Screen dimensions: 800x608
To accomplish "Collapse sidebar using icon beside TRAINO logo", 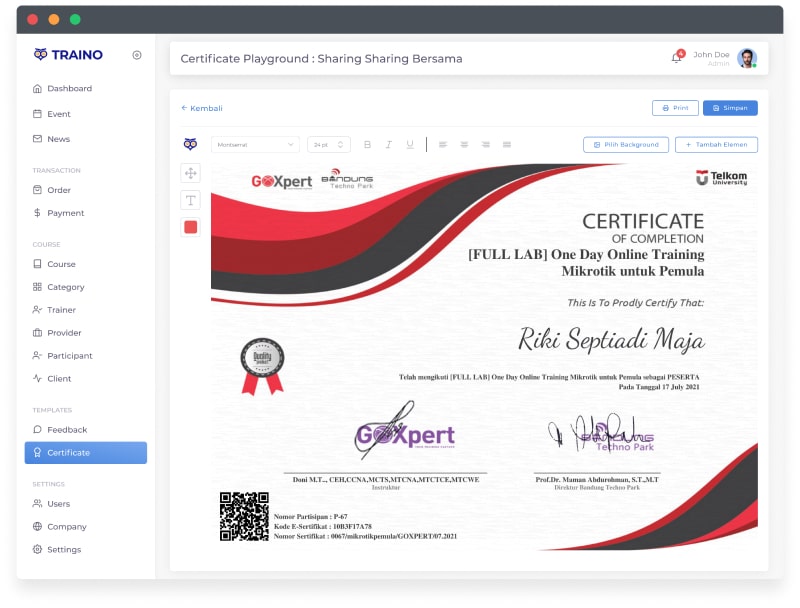I will 137,55.
